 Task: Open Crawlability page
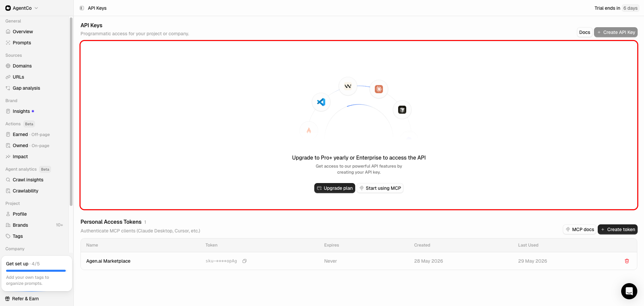[25, 191]
